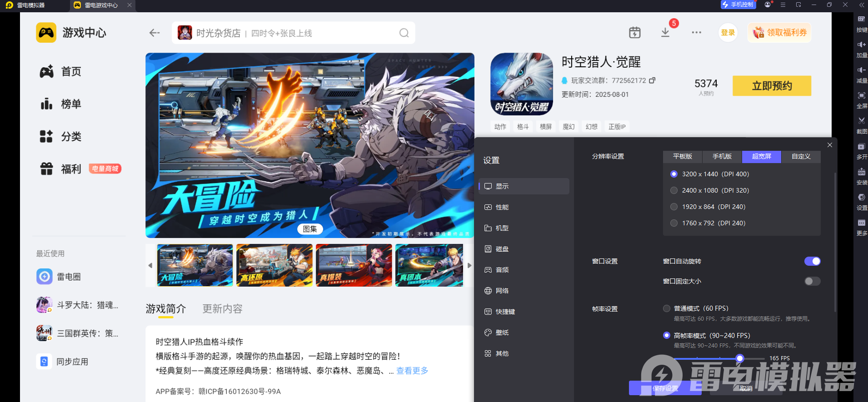The width and height of the screenshot is (868, 402).
Task: Enter fullscreen with the 全屏 icon
Action: (861, 95)
